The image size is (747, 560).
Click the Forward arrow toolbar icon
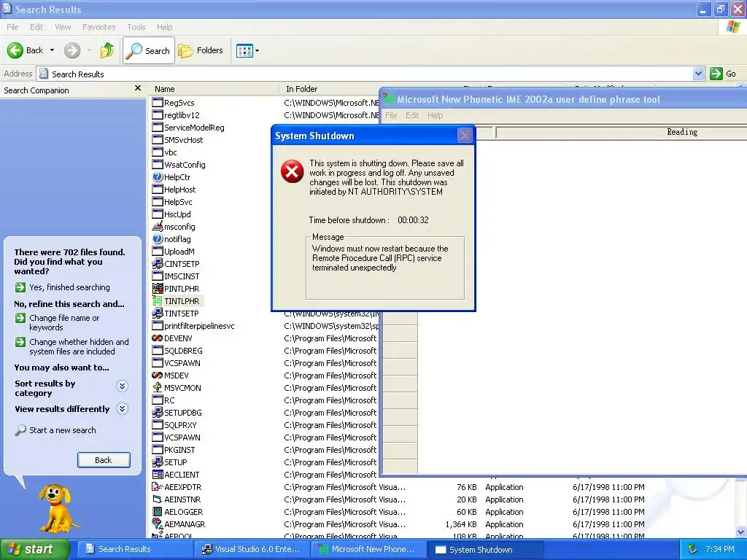[72, 50]
